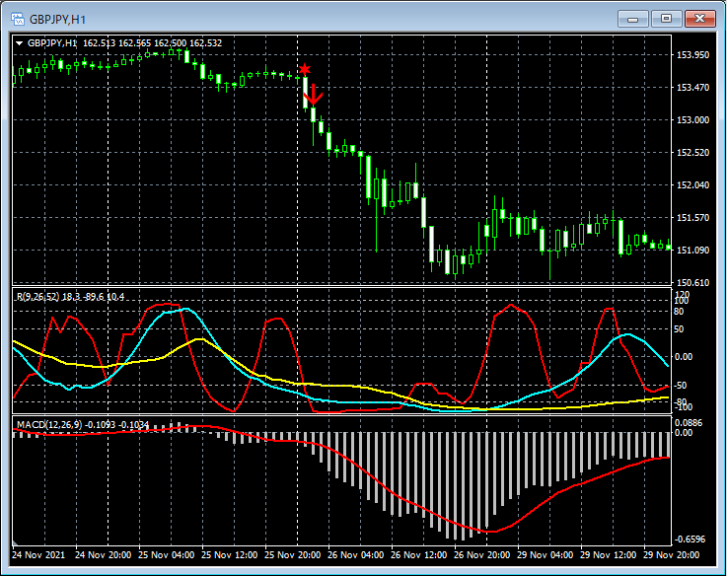Minimize the GBPJPY,H1 chart window

pos(632,19)
